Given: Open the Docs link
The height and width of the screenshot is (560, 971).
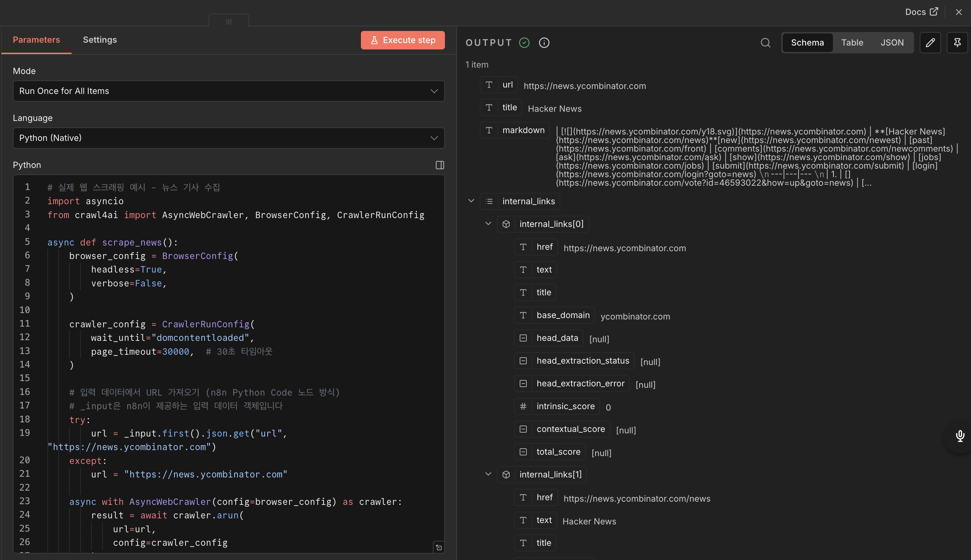Looking at the screenshot, I should (x=922, y=12).
